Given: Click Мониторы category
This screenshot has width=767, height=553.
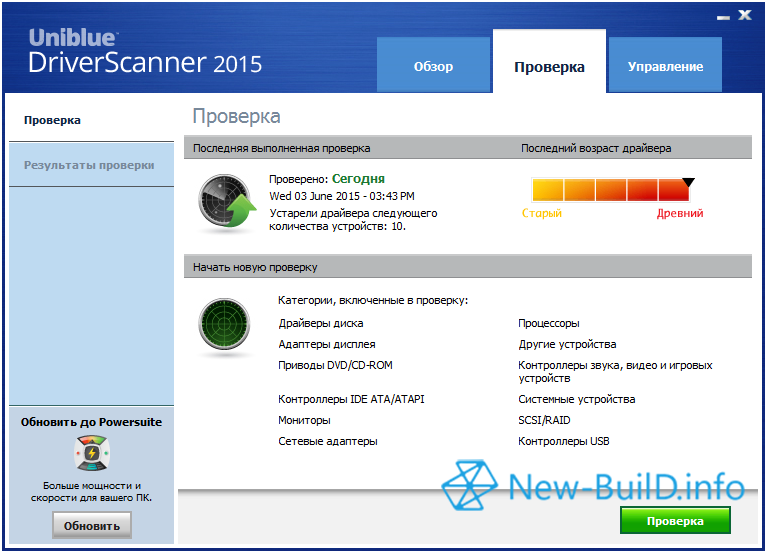Looking at the screenshot, I should tap(304, 420).
